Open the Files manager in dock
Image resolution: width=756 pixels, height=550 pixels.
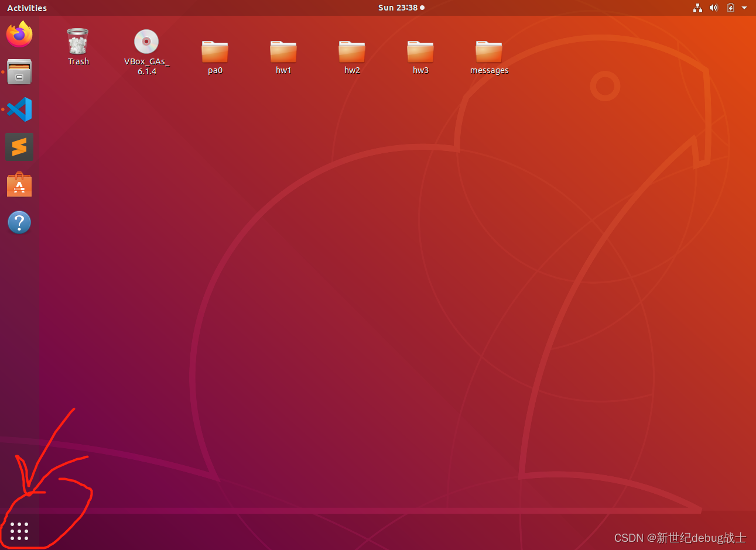(19, 71)
